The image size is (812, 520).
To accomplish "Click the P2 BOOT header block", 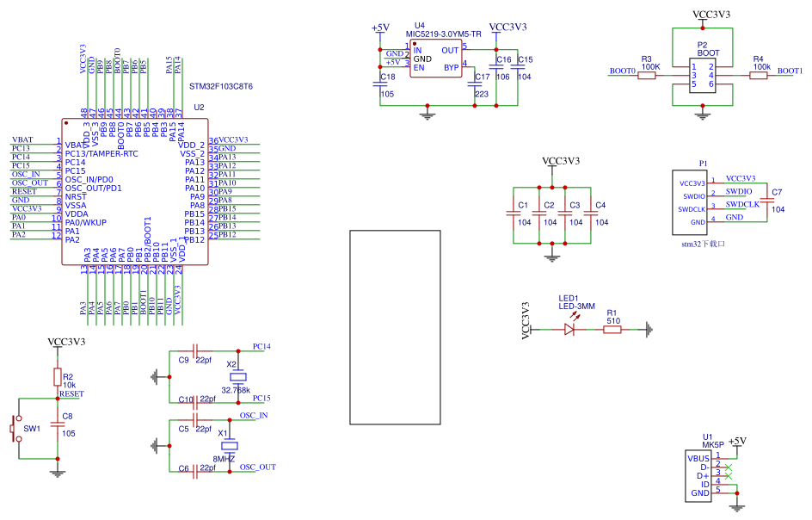I will coord(703,75).
